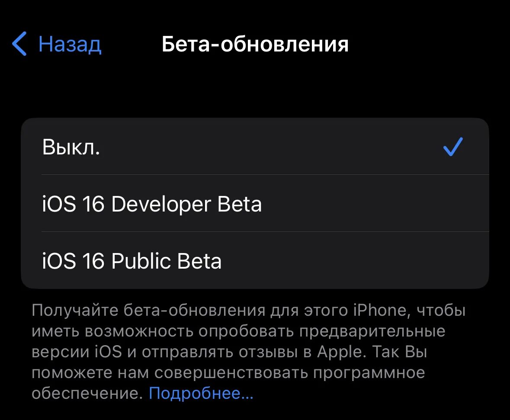510x420 pixels.
Task: Go back via the Назад label
Action: click(70, 44)
